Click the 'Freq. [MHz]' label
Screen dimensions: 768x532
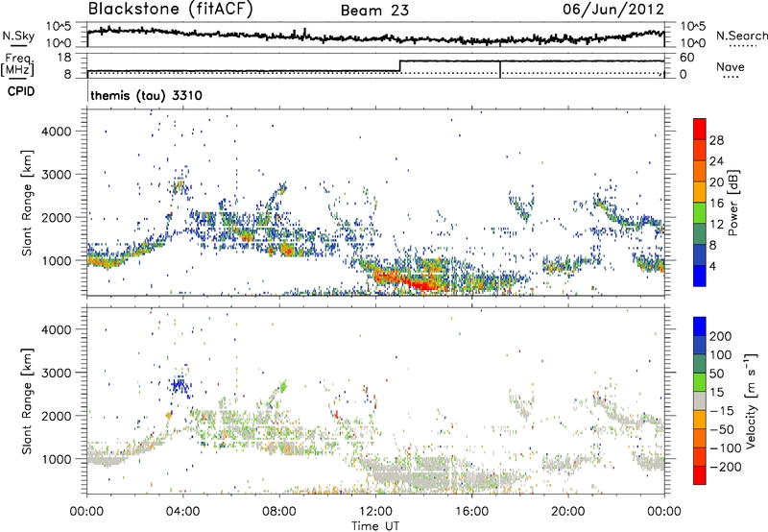[17, 64]
